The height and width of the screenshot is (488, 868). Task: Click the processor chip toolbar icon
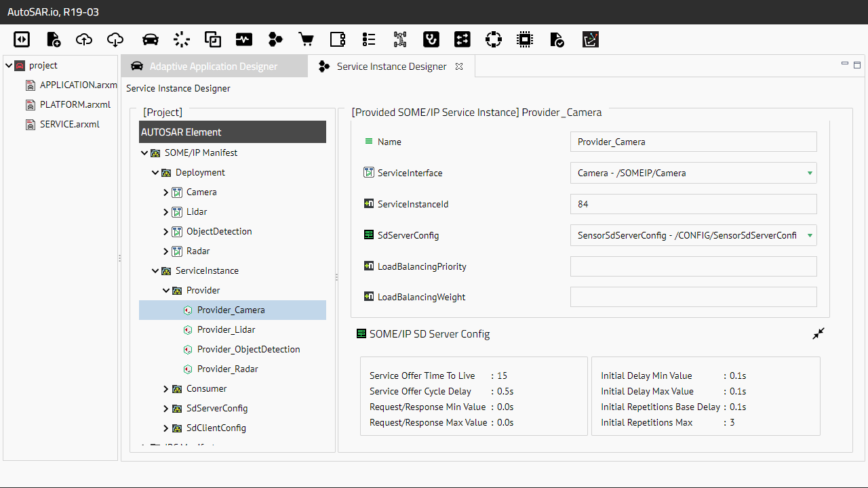524,39
